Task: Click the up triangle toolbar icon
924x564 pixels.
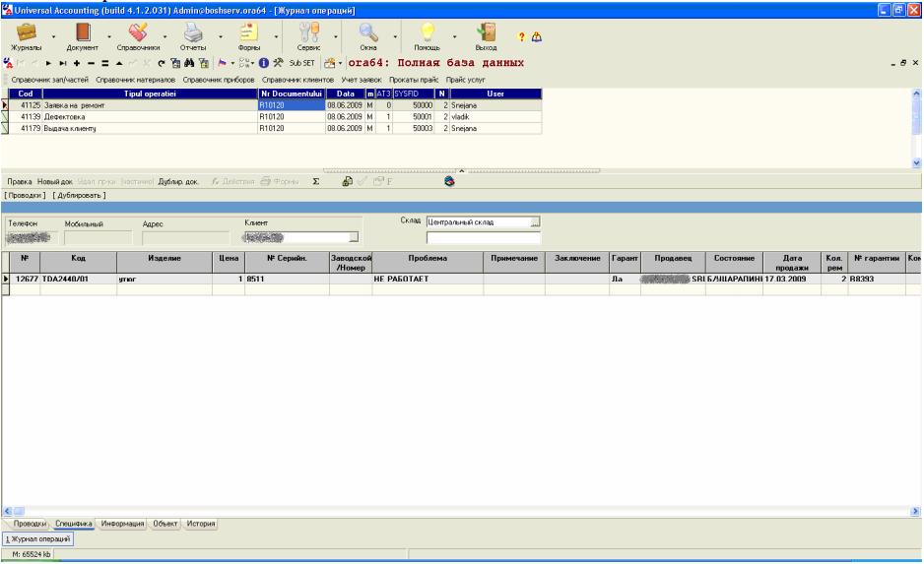Action: 119,63
